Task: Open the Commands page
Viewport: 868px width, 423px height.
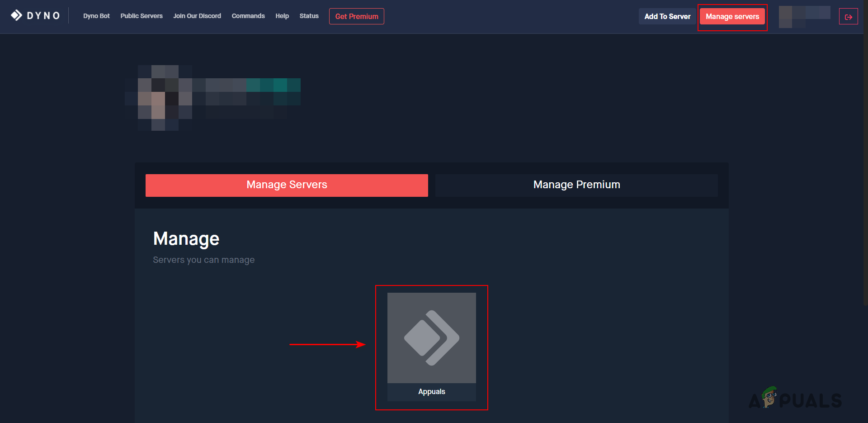Action: tap(248, 16)
